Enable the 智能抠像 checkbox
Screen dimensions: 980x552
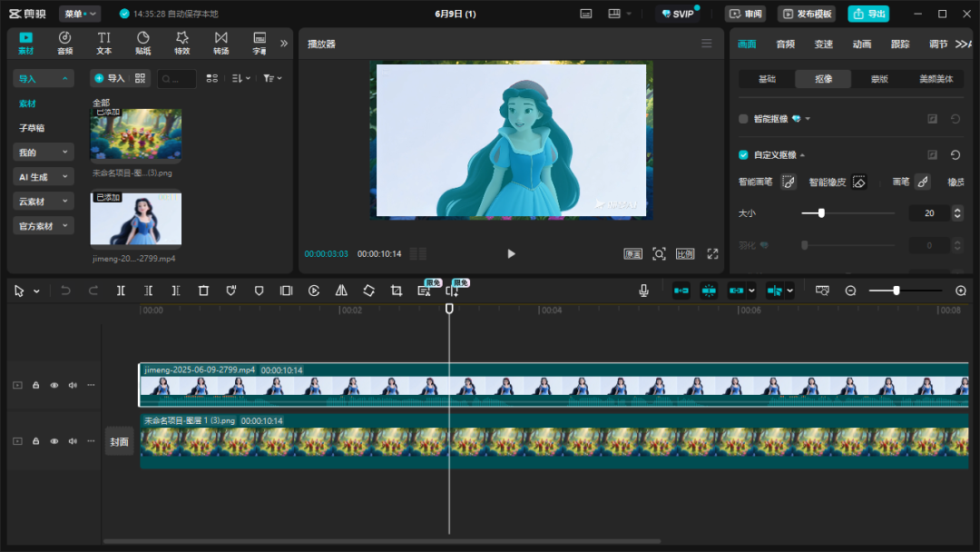(743, 119)
